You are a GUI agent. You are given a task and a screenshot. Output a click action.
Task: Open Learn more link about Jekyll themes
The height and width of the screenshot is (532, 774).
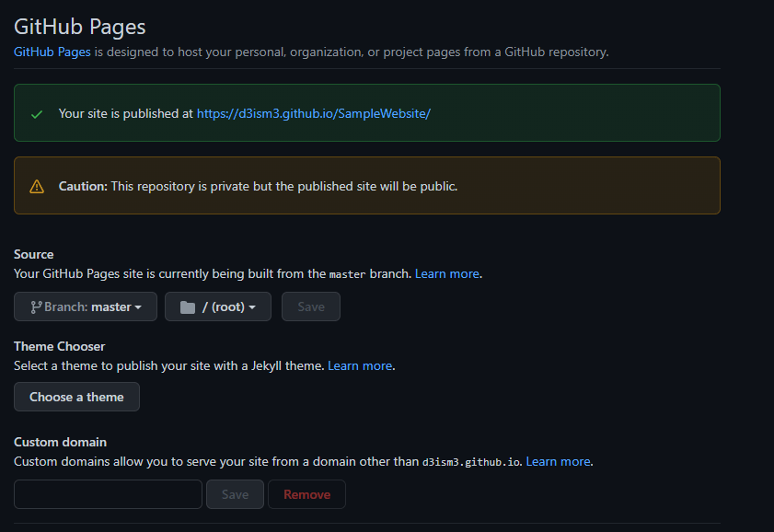[x=360, y=365]
